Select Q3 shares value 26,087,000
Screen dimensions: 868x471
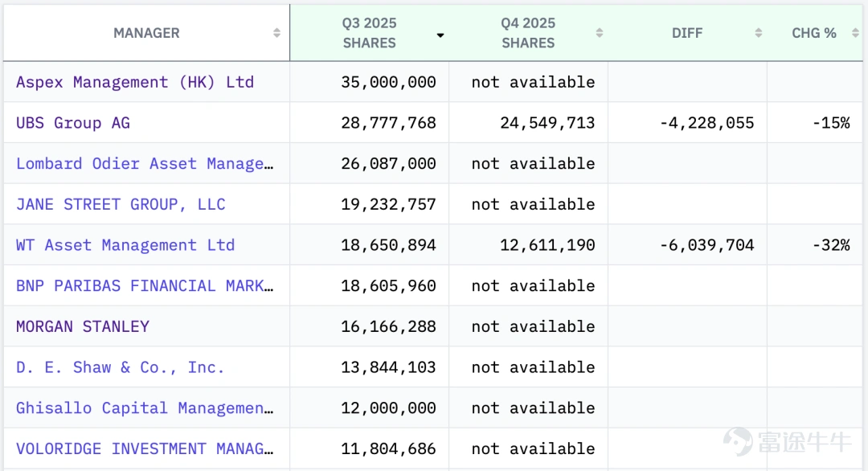click(x=389, y=164)
